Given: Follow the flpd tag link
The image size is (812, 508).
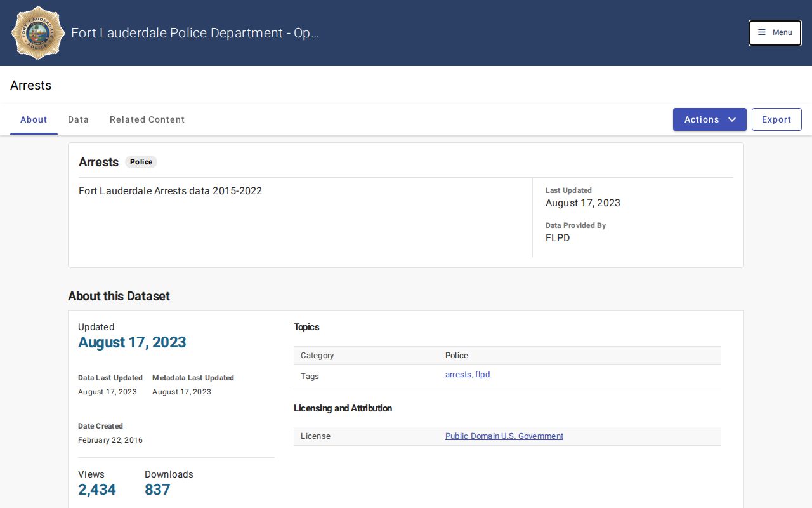Looking at the screenshot, I should point(483,375).
